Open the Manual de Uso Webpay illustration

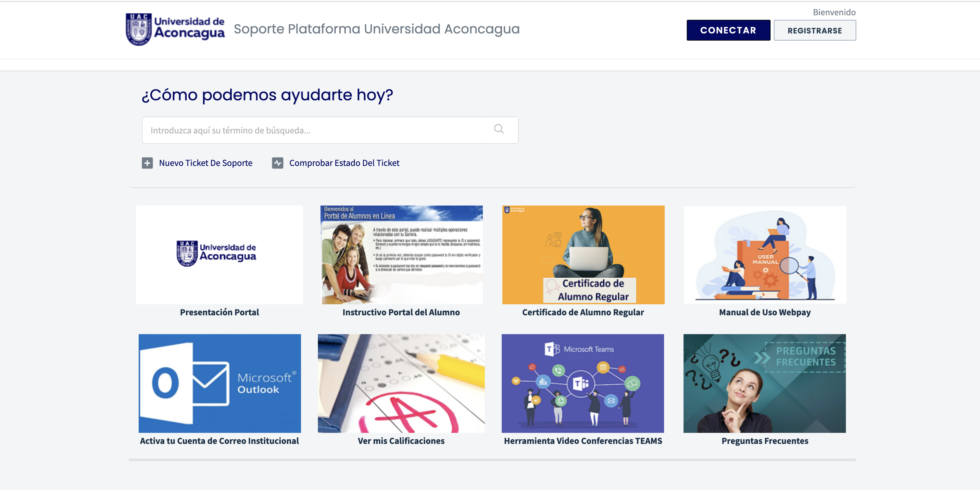click(x=765, y=255)
